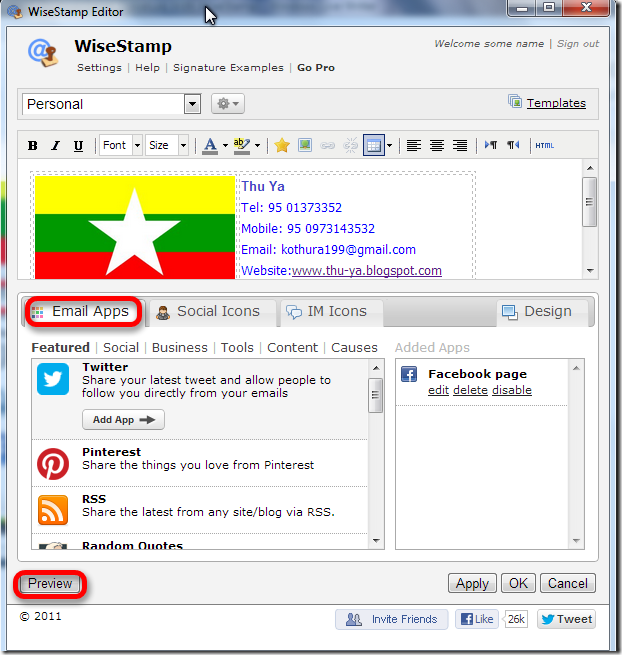Screen dimensions: 622x655
Task: Click the insert table icon
Action: click(373, 145)
